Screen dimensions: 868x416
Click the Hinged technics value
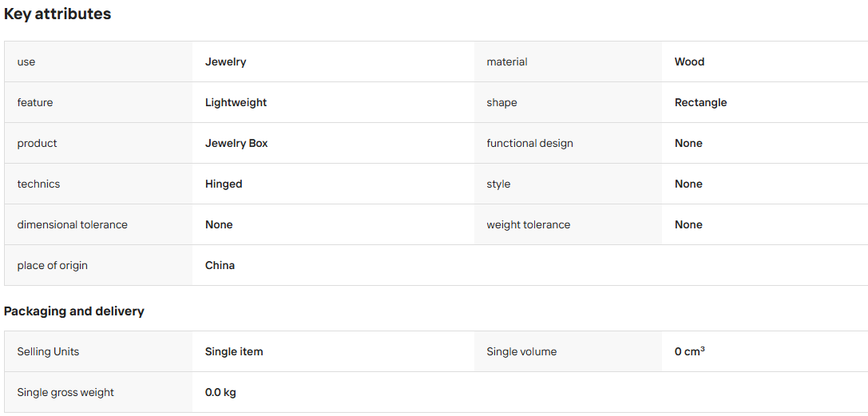click(x=224, y=184)
